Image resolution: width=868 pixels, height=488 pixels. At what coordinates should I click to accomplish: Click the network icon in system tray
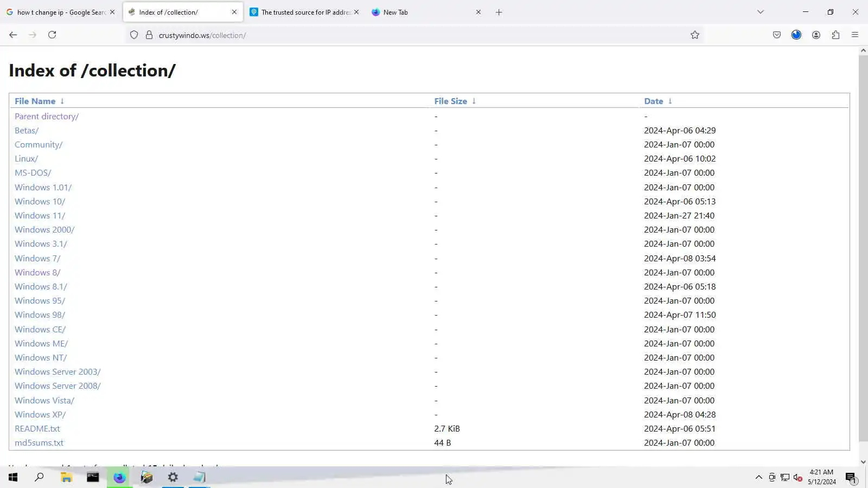coord(785,477)
